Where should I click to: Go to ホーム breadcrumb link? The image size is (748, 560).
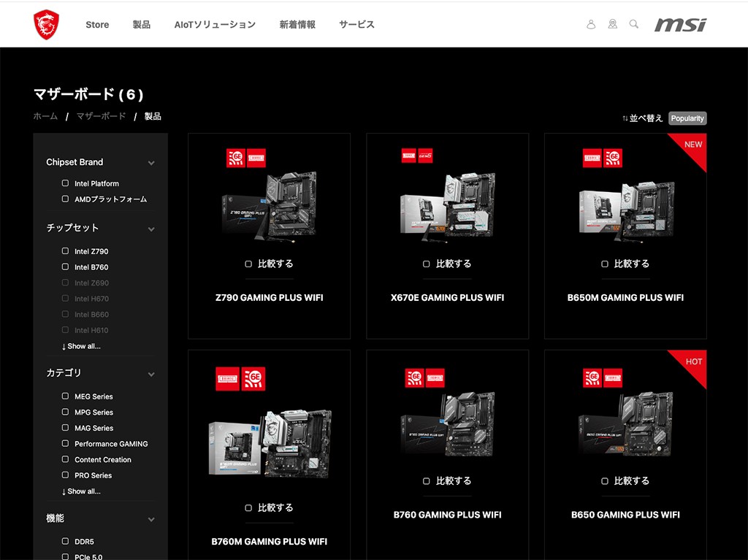tap(45, 116)
